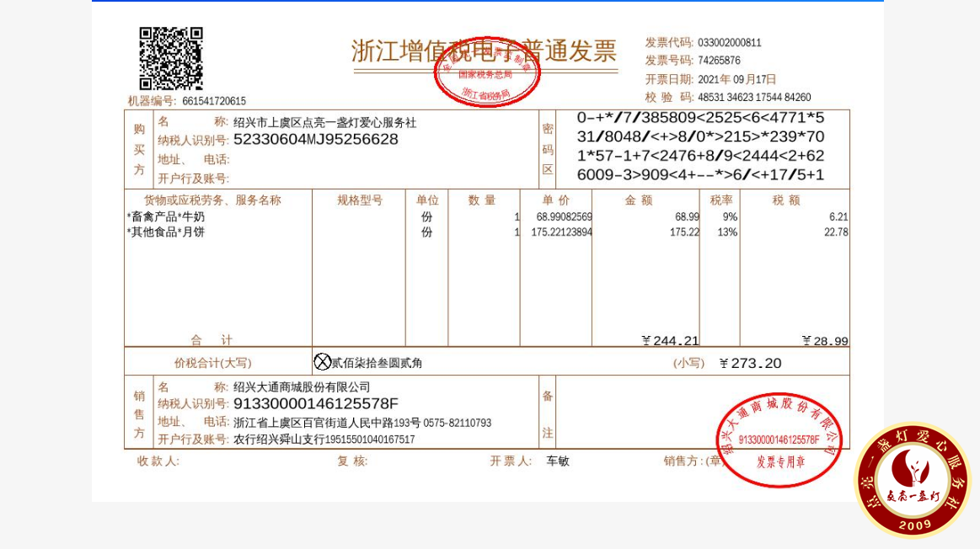Click the unit 份 in the 月饼 row
Screen dimensions: 980x549
pyautogui.click(x=427, y=232)
